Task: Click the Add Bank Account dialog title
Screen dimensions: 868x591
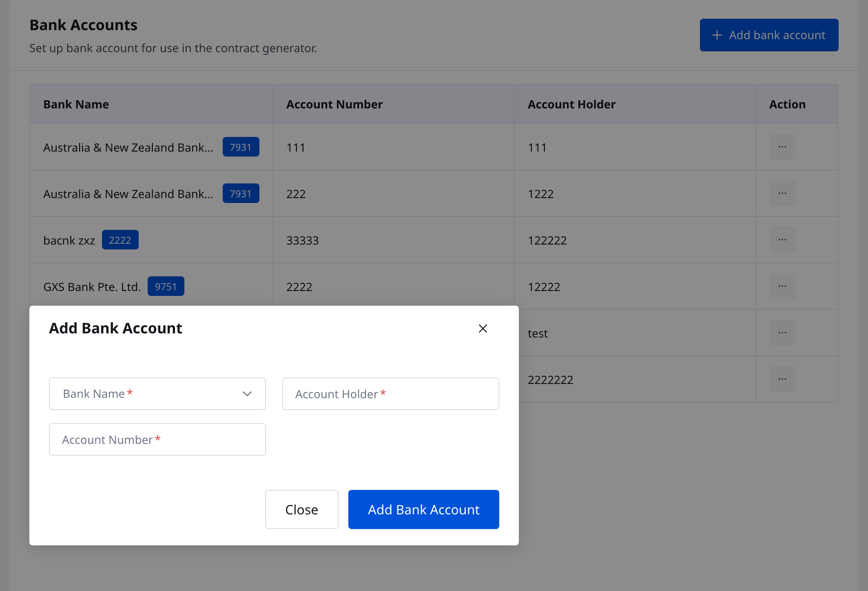Action: [x=115, y=328]
